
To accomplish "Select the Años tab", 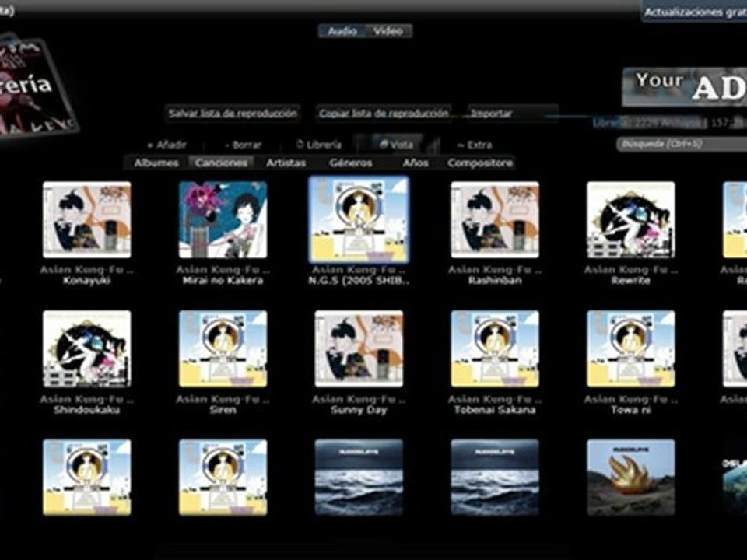I will tap(416, 163).
